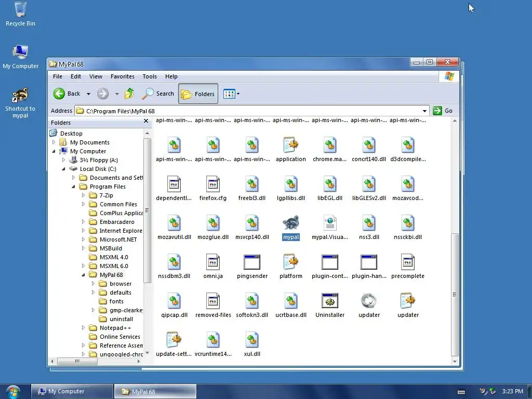Image resolution: width=532 pixels, height=399 pixels.
Task: Select the xul.dll file icon
Action: tap(252, 340)
